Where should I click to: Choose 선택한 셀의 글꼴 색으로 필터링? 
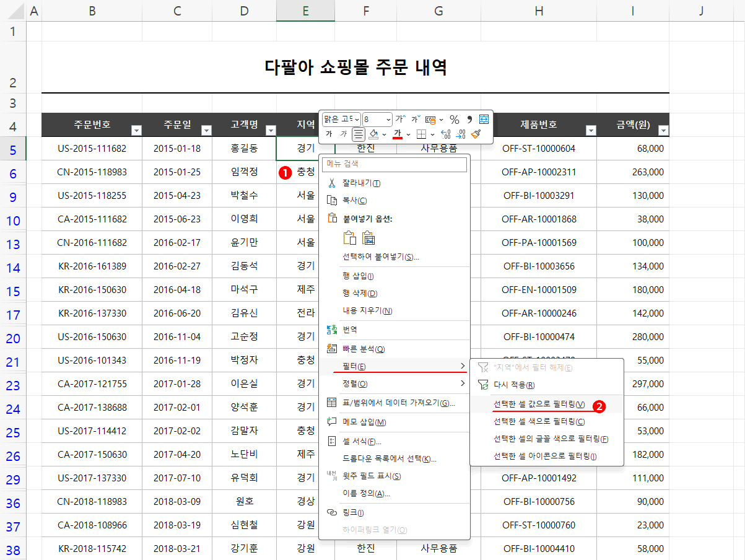coord(547,439)
